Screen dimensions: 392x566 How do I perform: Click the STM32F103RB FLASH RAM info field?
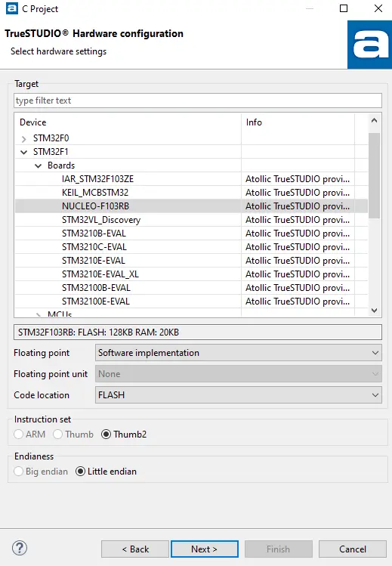198,332
